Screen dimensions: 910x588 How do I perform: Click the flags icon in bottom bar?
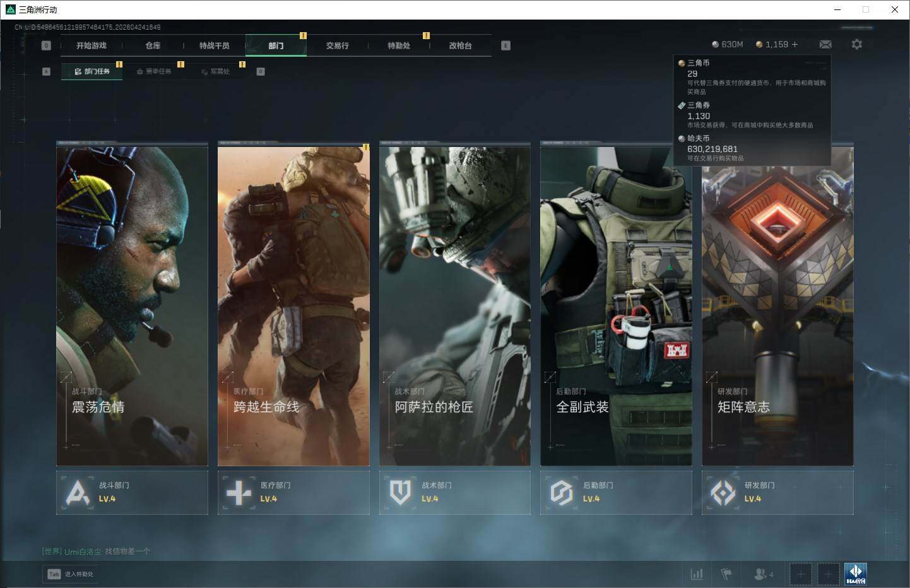726,574
